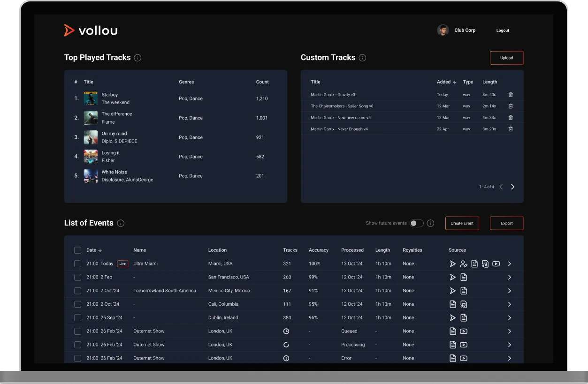Viewport: 588px width, 384px height.
Task: Delete Martin Garrix - New new demo v5
Action: (511, 118)
